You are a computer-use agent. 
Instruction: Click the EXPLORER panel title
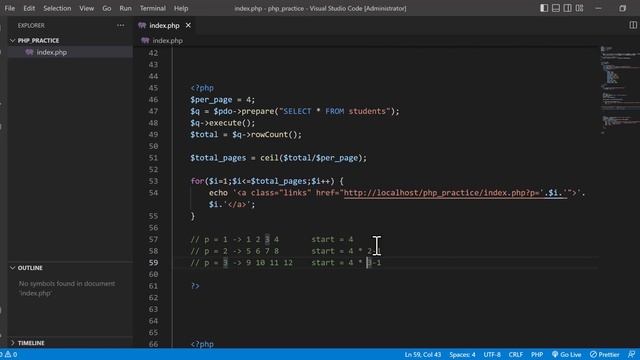click(31, 25)
